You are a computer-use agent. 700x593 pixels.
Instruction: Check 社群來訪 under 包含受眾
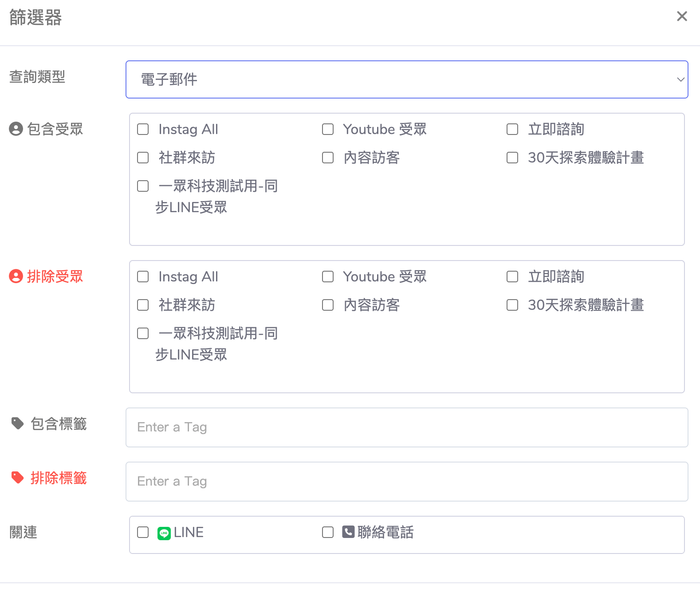[143, 158]
